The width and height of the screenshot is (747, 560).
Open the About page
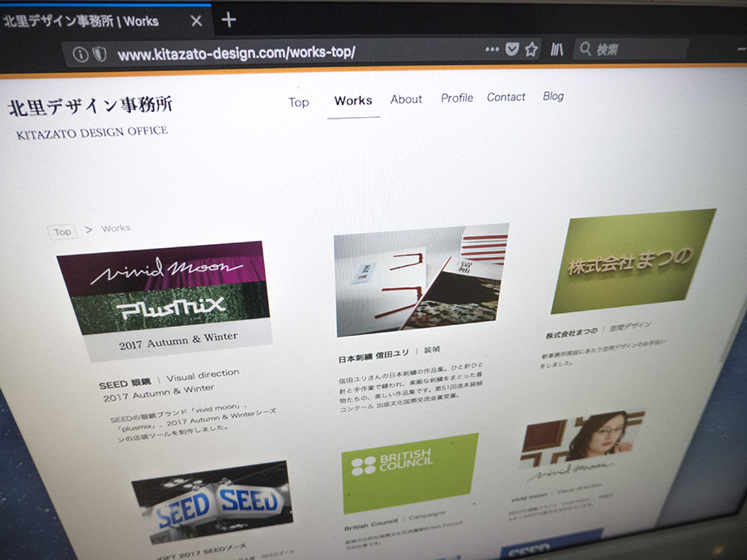pos(407,100)
